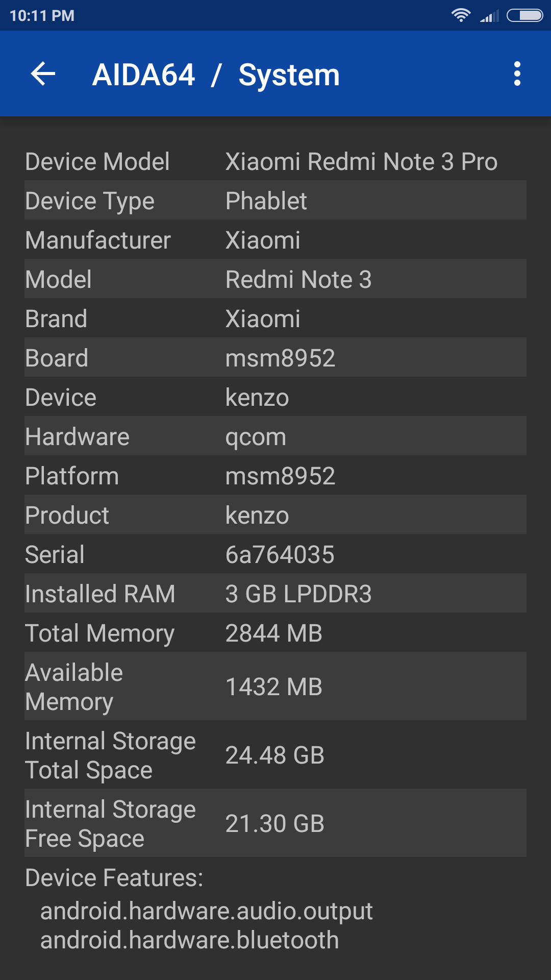This screenshot has width=551, height=980.
Task: Tap the 10:11 PM clock
Action: click(x=42, y=16)
